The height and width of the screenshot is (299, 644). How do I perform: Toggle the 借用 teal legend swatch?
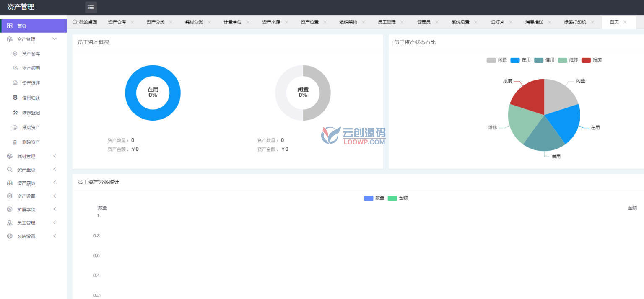pyautogui.click(x=539, y=60)
